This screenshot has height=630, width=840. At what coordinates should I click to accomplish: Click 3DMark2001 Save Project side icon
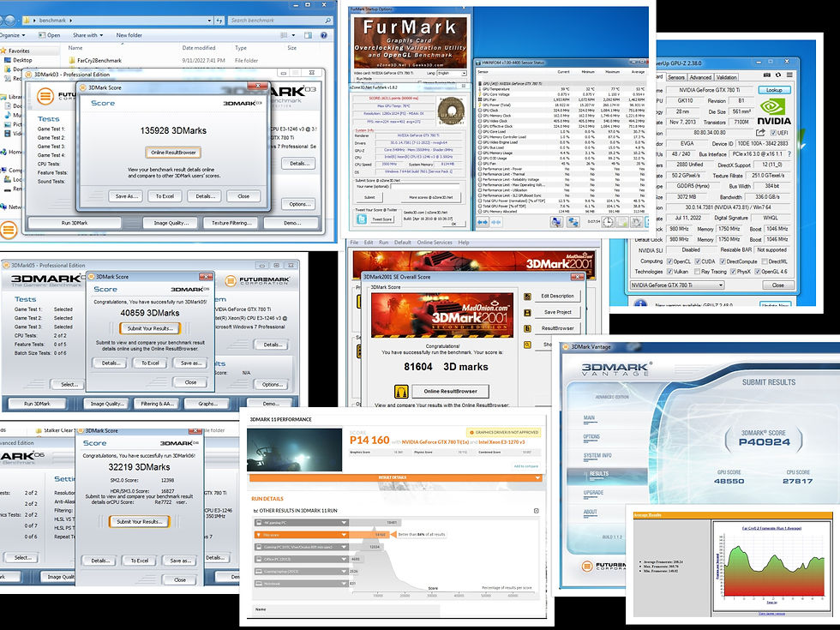coord(527,312)
